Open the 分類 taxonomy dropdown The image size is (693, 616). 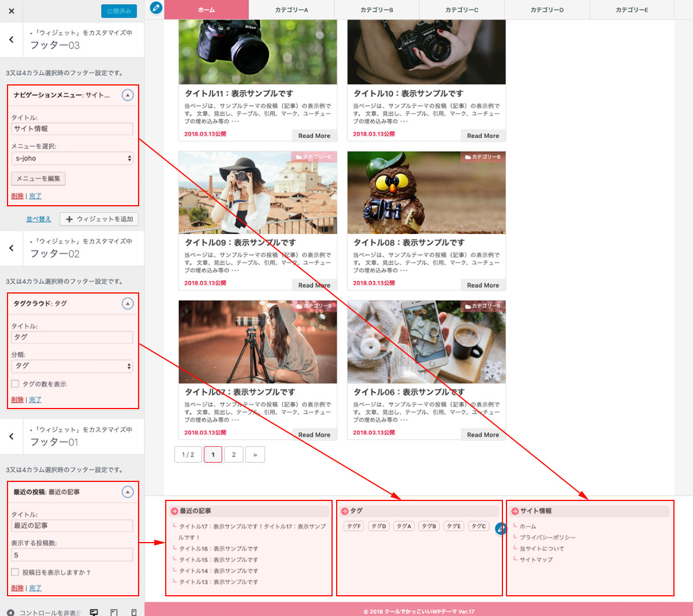[72, 366]
